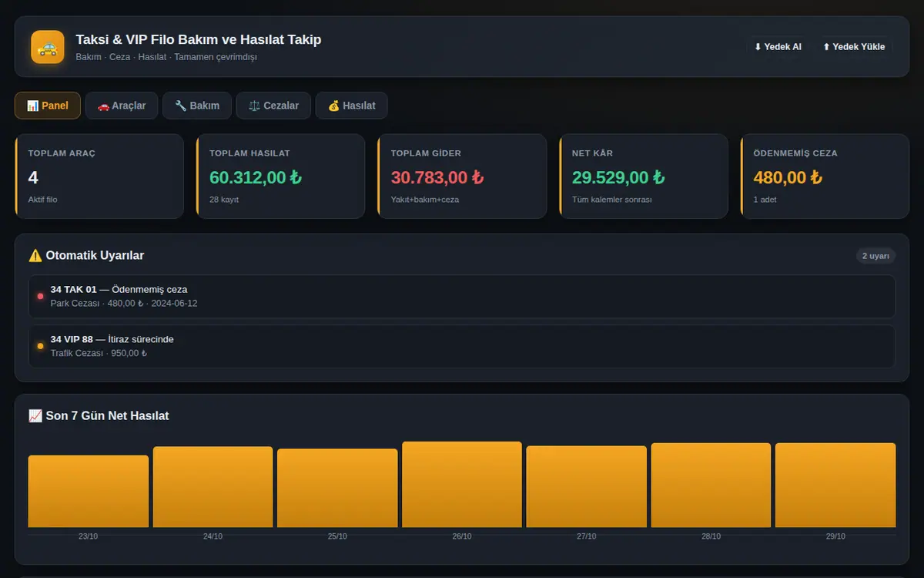Click the chart bar for 27/10
The height and width of the screenshot is (578, 924).
pos(587,487)
